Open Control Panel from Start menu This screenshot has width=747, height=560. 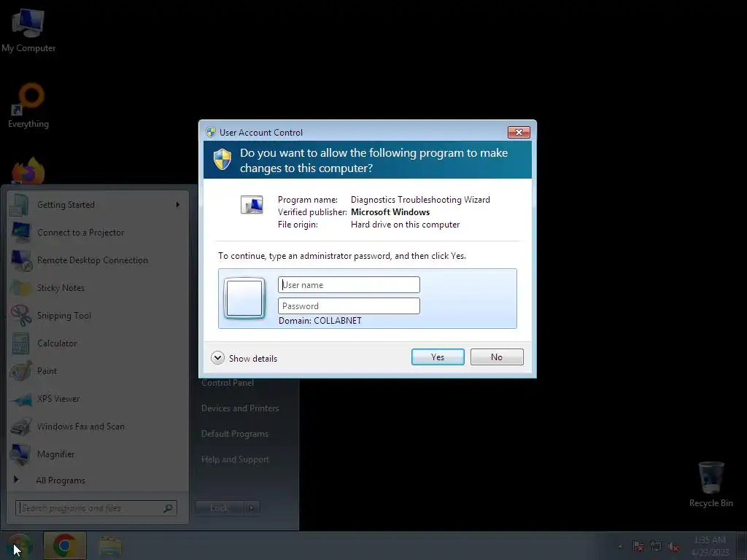pyautogui.click(x=228, y=383)
